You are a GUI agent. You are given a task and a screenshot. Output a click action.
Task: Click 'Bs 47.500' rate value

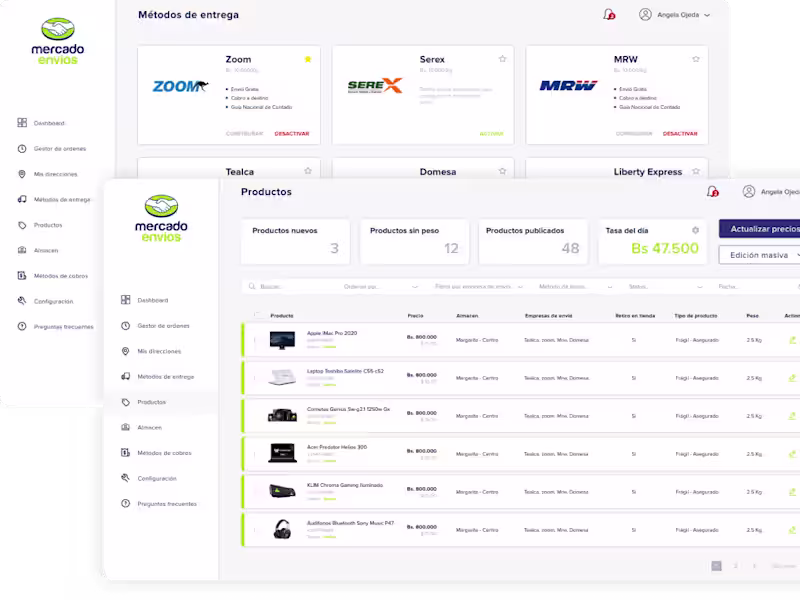click(665, 248)
